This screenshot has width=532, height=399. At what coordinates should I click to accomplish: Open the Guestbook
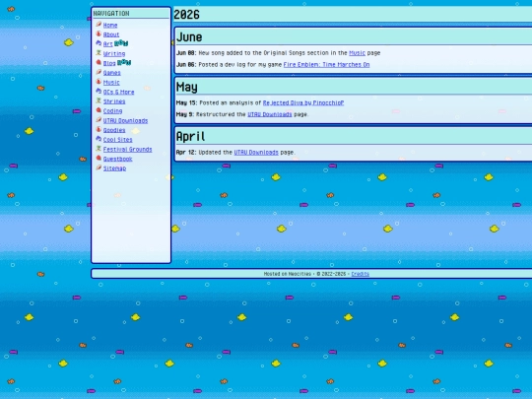[x=118, y=159]
